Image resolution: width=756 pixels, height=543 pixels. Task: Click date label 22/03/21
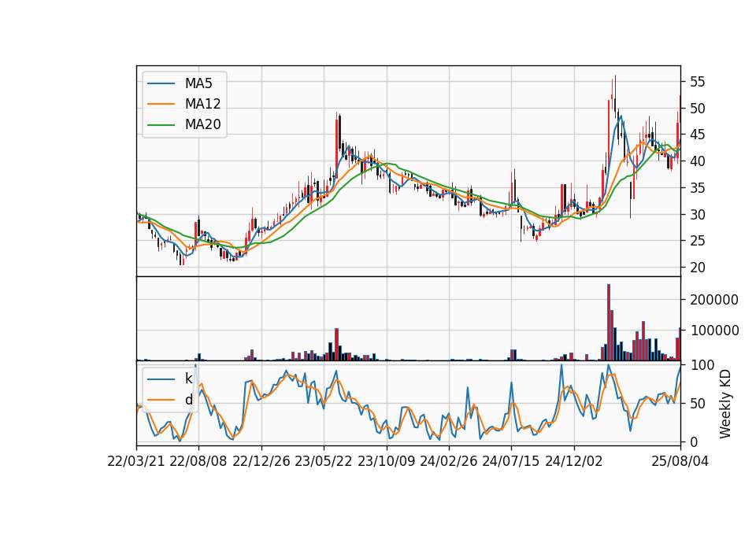[136, 461]
